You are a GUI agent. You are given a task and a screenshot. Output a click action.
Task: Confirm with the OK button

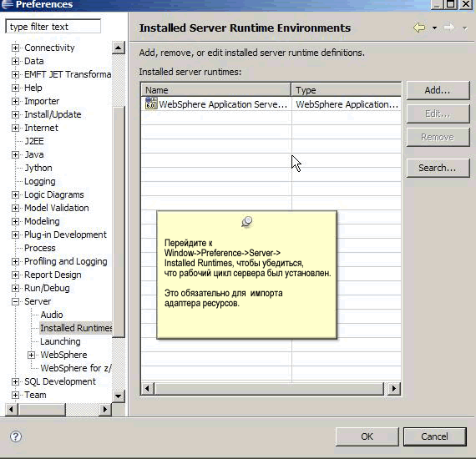(367, 436)
